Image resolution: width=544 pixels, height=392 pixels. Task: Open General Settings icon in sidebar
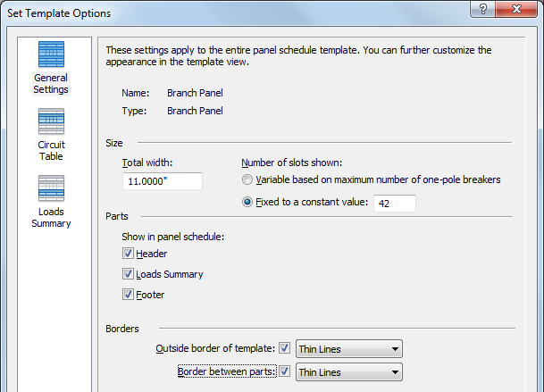(51, 54)
